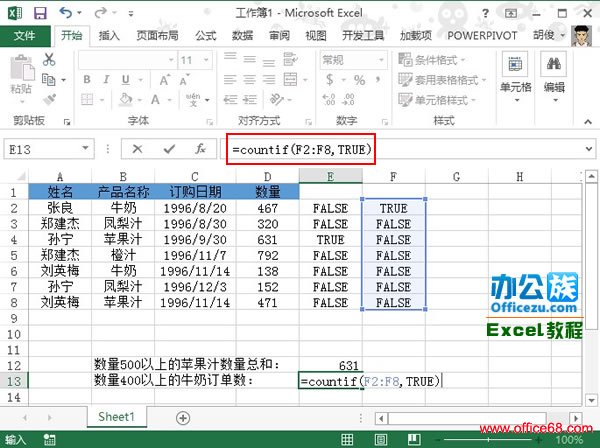Click align text right icon
This screenshot has height=448, width=600.
pos(269,80)
